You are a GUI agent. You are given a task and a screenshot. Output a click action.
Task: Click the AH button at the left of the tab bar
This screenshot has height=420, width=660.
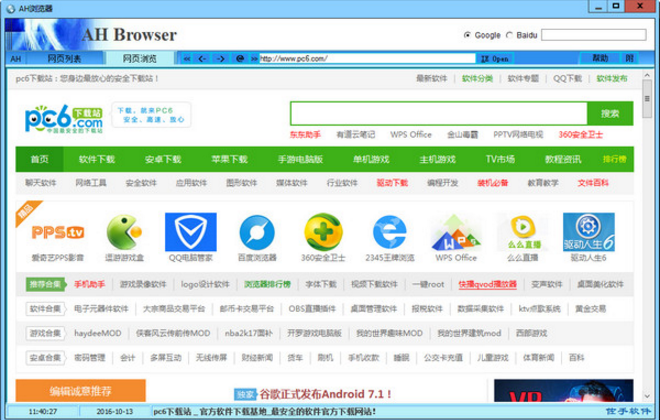coord(16,58)
